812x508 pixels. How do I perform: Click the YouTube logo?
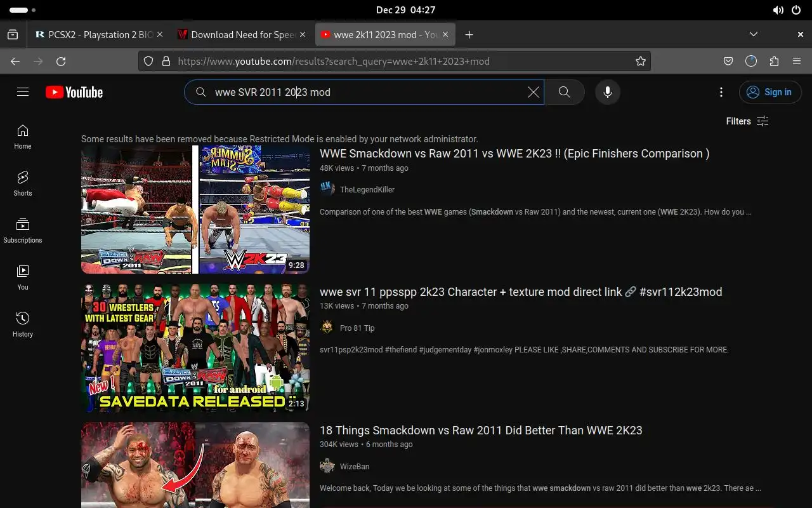pos(74,92)
